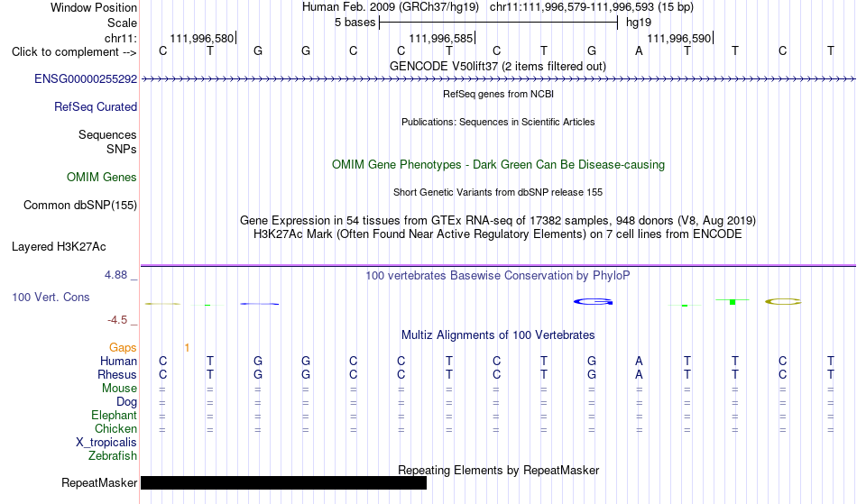The width and height of the screenshot is (857, 504).
Task: Click the 4.88 PhyloP upper scale value
Action: pyautogui.click(x=115, y=275)
